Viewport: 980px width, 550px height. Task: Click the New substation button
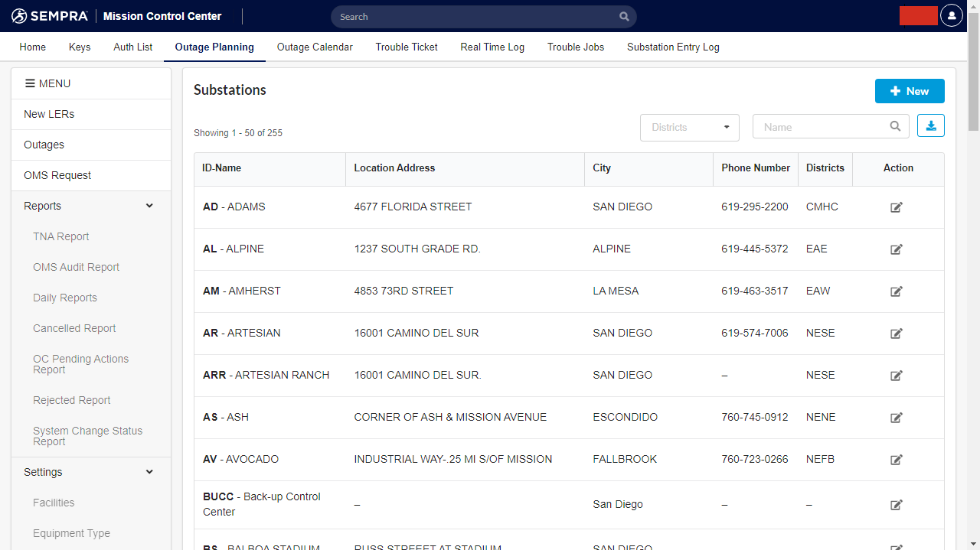[x=909, y=91]
